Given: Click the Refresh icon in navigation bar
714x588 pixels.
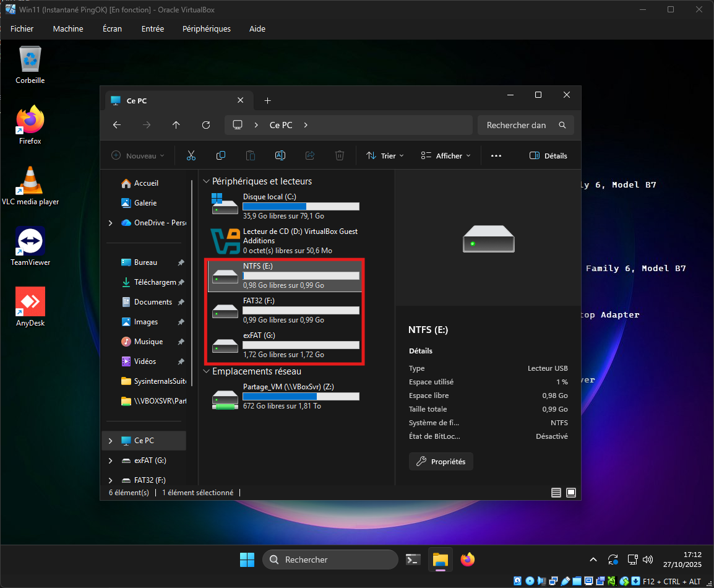Looking at the screenshot, I should pos(206,125).
